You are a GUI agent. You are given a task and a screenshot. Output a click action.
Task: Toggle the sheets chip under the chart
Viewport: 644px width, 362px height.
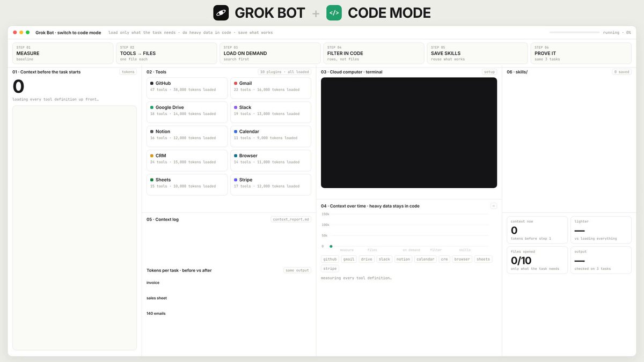[x=483, y=259]
